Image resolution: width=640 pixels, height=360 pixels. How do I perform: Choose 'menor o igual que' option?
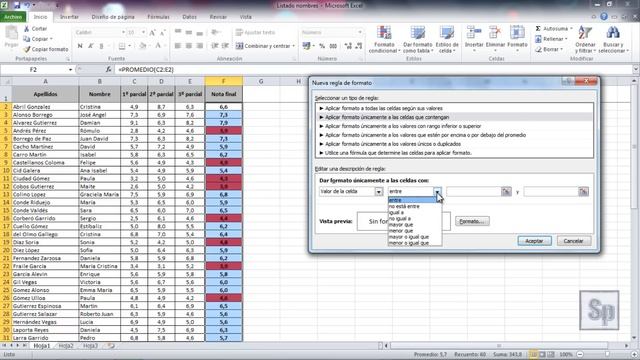pos(414,243)
